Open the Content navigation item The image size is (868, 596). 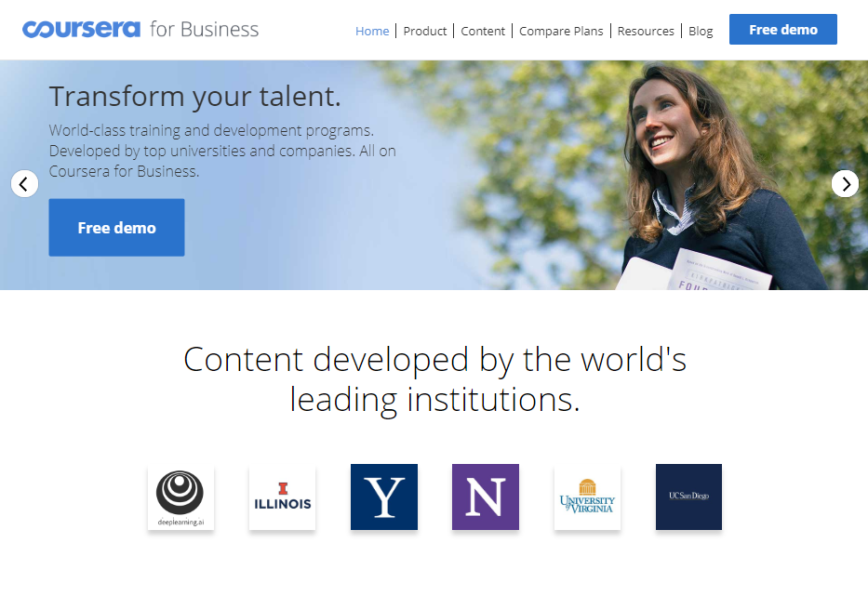pyautogui.click(x=483, y=31)
